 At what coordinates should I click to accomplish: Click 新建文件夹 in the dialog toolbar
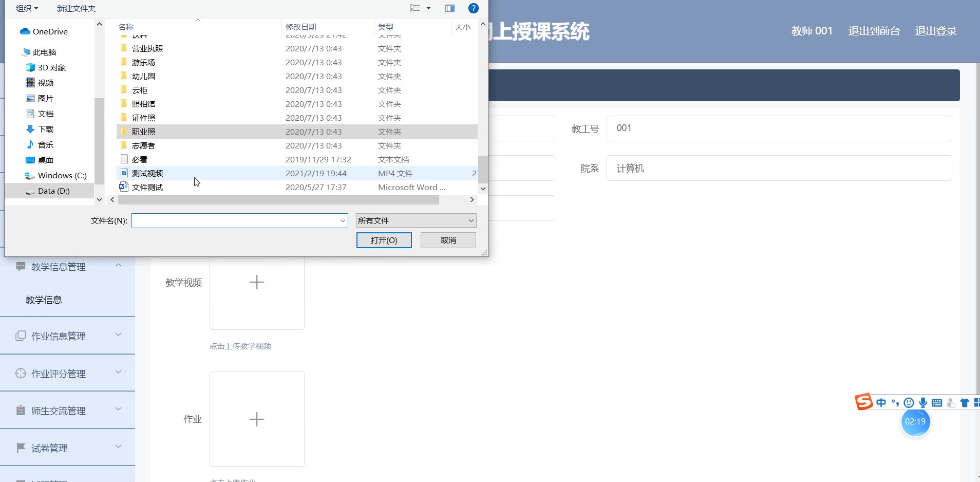point(76,8)
